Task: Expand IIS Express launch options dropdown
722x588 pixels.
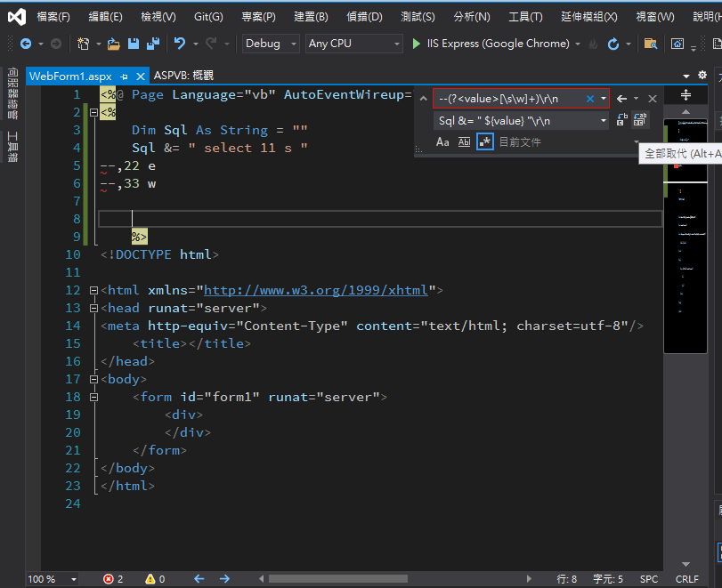Action: pos(578,44)
